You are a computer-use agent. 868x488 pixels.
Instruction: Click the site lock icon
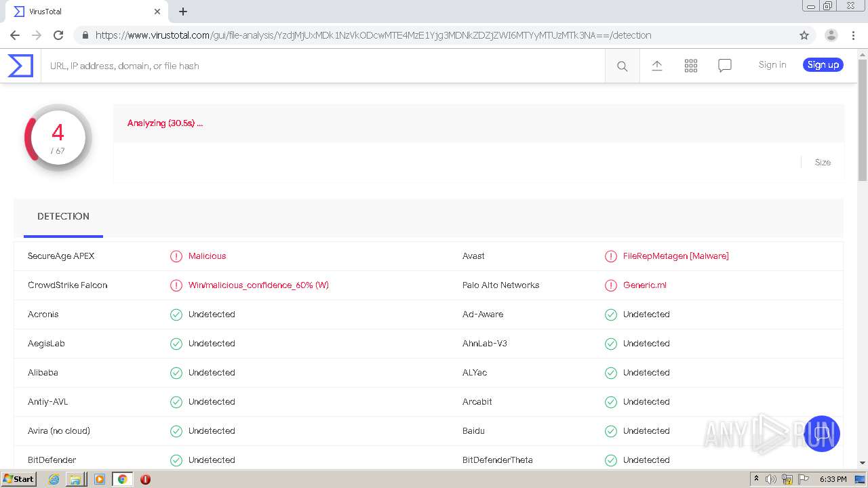85,35
